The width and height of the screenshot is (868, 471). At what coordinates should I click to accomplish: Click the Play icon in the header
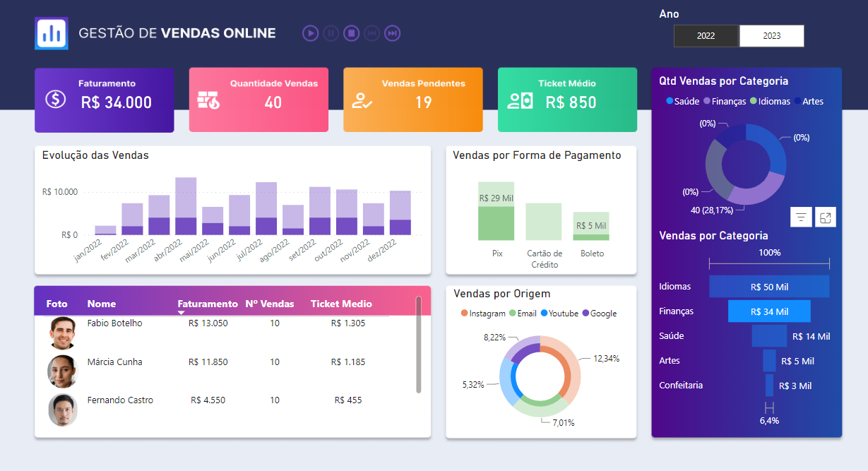pyautogui.click(x=310, y=33)
